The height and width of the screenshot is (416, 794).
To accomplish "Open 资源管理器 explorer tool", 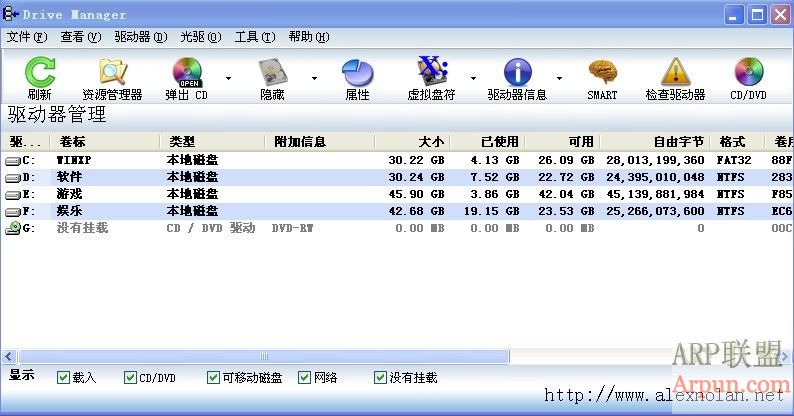I will point(112,72).
